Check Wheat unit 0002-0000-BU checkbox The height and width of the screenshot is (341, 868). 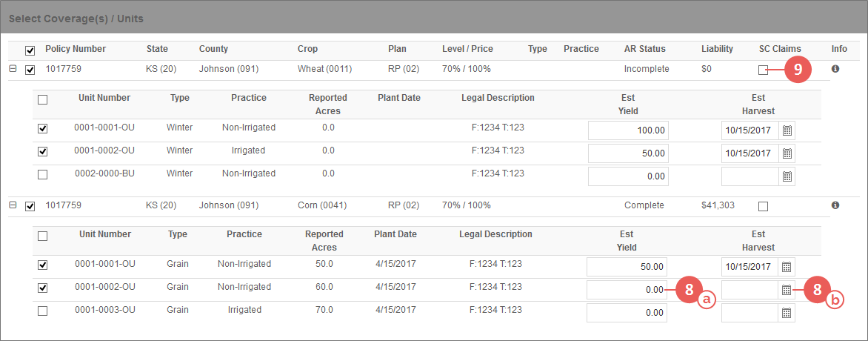pos(42,174)
